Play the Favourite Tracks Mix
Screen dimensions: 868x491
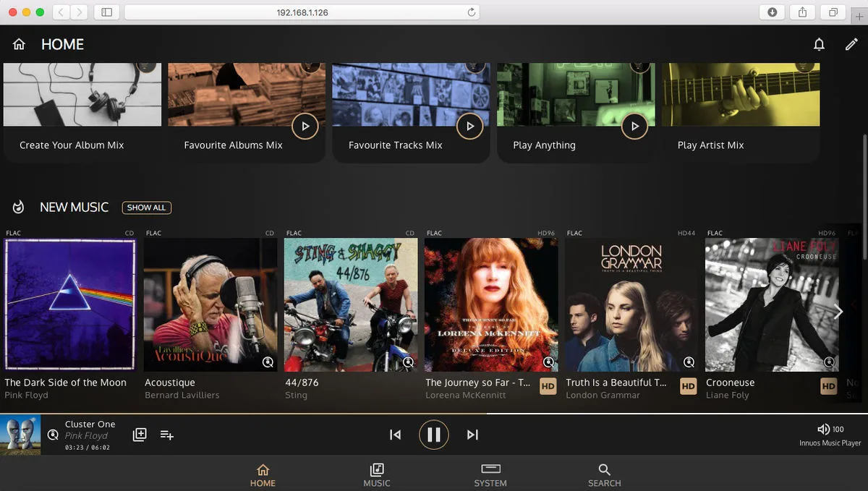(470, 126)
